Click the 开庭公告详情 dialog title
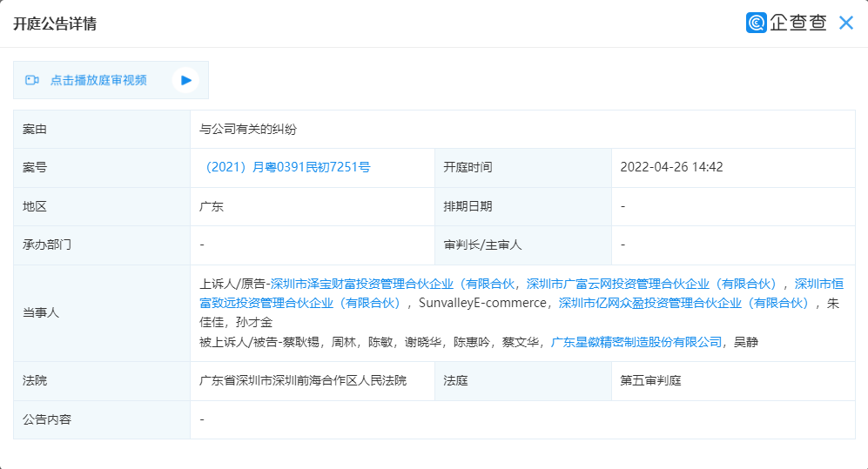The width and height of the screenshot is (868, 469). coord(55,24)
